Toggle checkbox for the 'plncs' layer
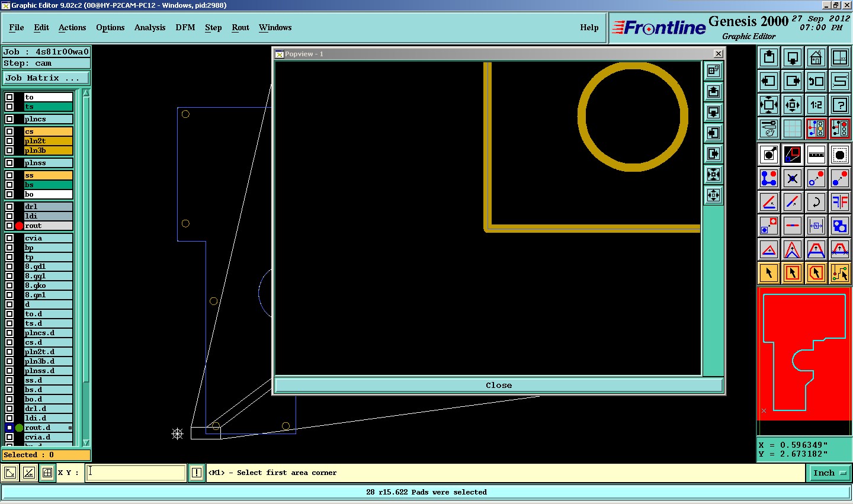The image size is (853, 504). (x=9, y=119)
